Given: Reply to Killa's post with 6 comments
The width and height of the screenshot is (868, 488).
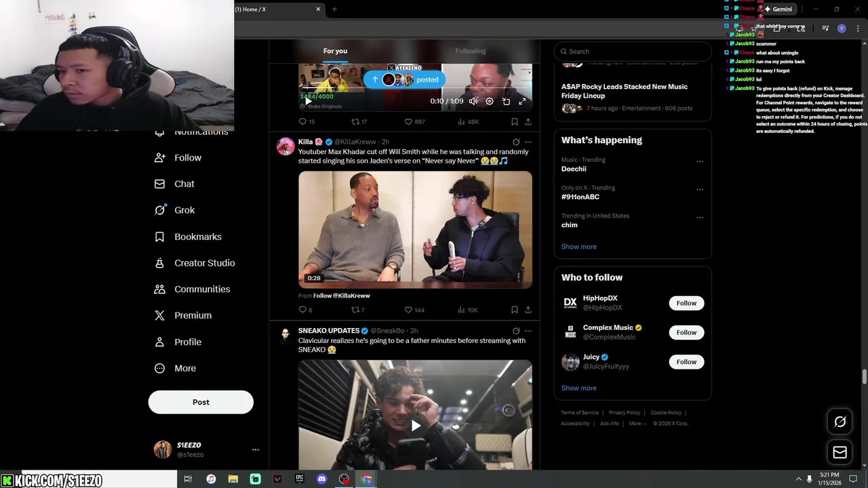Looking at the screenshot, I should [305, 310].
